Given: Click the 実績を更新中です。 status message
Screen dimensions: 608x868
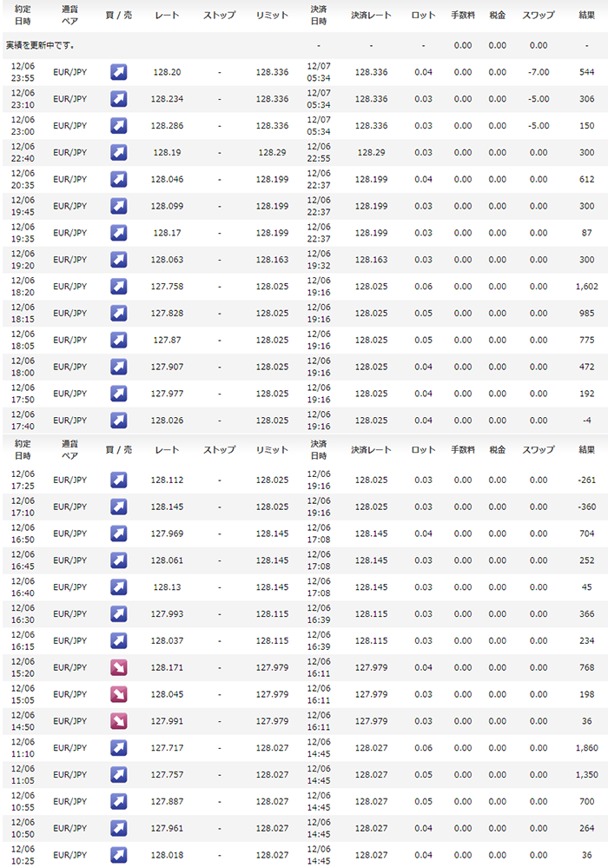Looking at the screenshot, I should point(50,45).
